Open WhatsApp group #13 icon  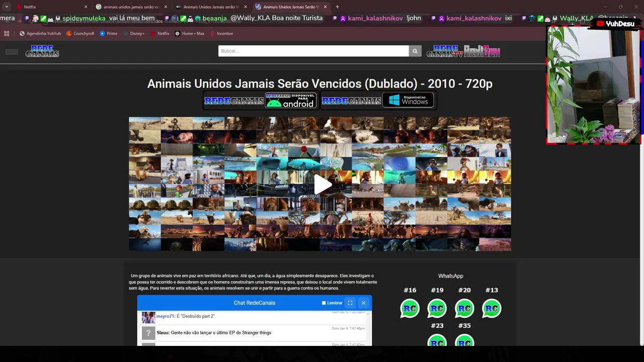(492, 308)
